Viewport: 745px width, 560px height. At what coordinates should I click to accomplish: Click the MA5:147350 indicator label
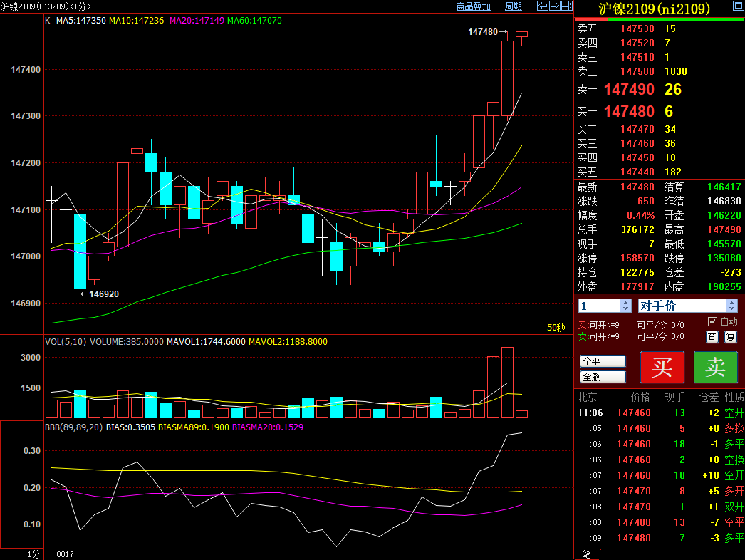[x=80, y=21]
